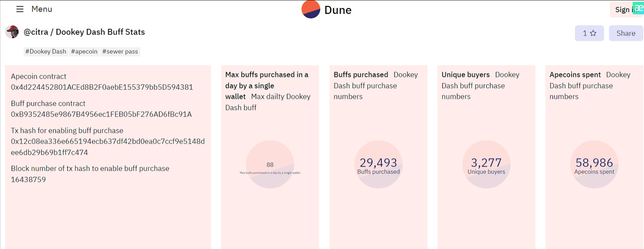Click the Dune logo icon

point(311,10)
